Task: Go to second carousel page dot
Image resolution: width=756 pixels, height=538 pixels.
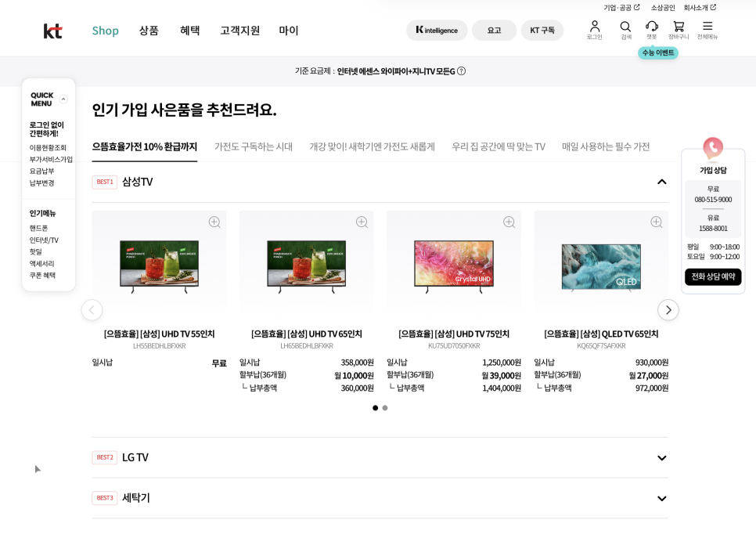Action: tap(385, 408)
